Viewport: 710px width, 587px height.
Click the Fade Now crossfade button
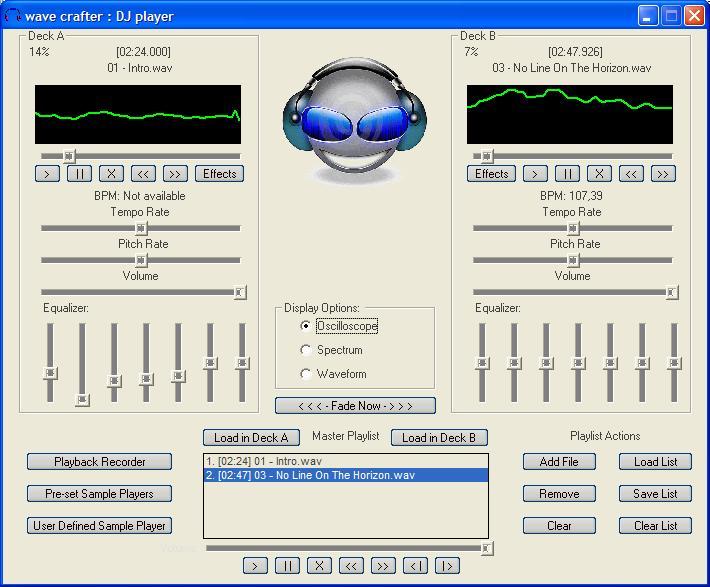[x=355, y=406]
